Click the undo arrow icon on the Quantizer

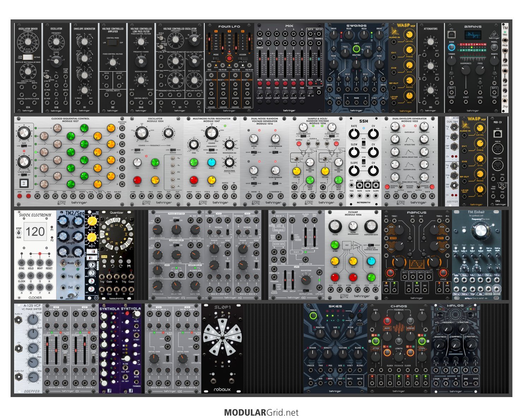113,266
